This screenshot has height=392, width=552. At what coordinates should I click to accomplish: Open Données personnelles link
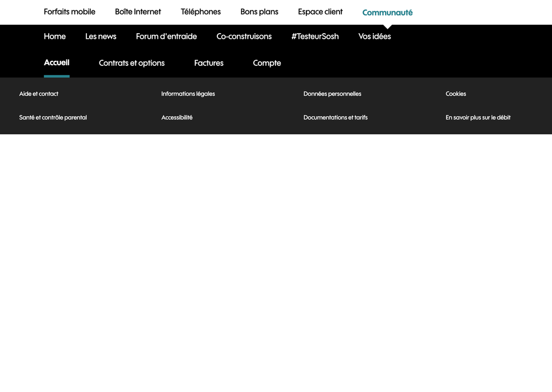pyautogui.click(x=332, y=94)
